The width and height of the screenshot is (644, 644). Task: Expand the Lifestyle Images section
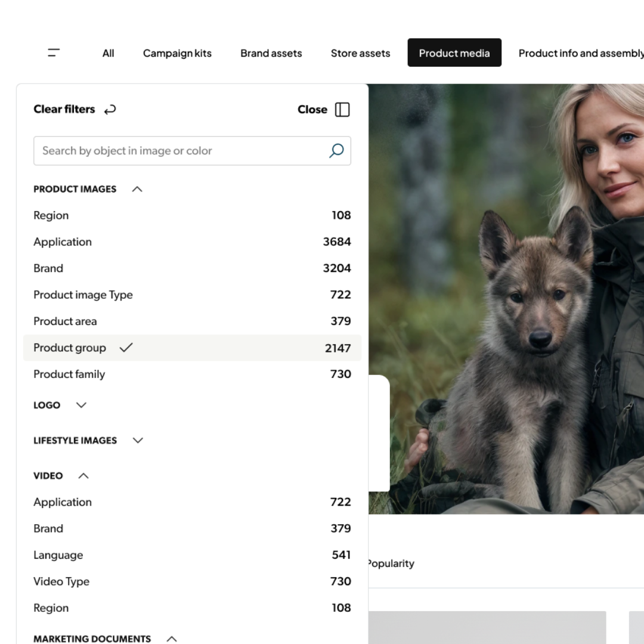pos(138,441)
